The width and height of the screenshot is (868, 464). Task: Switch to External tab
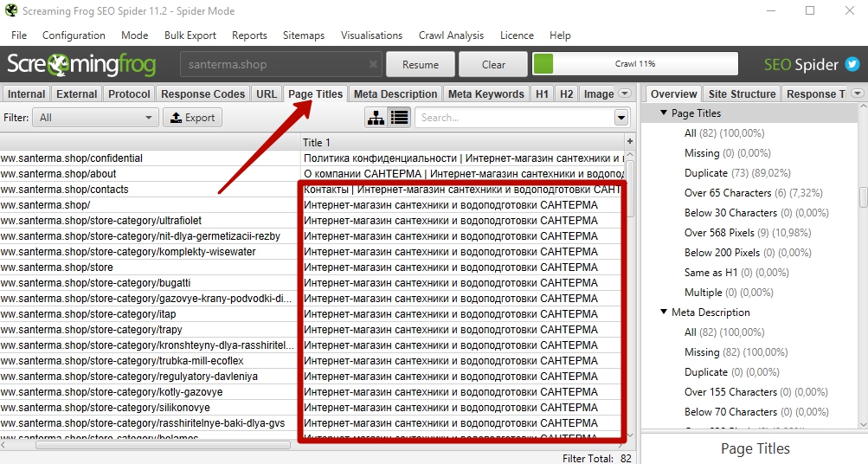coord(76,94)
